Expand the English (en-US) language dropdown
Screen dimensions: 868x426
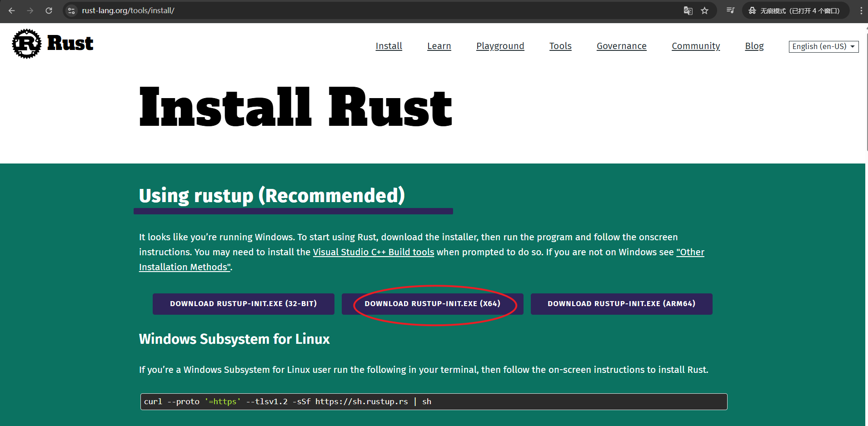point(823,46)
